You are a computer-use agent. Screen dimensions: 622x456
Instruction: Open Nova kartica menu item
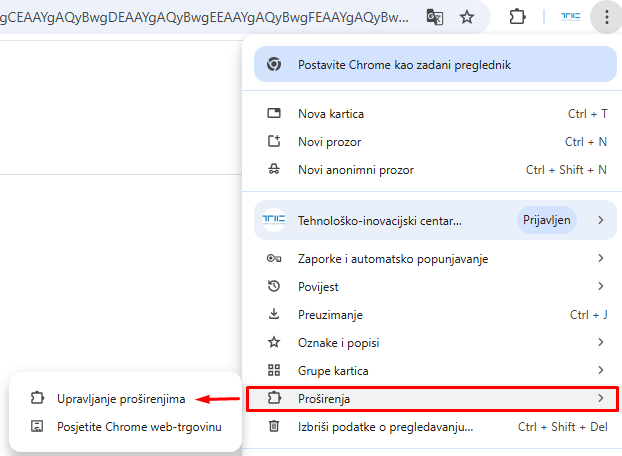coord(331,114)
